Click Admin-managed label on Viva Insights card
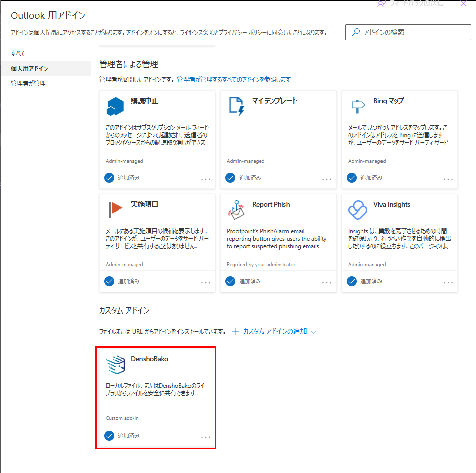 367,265
